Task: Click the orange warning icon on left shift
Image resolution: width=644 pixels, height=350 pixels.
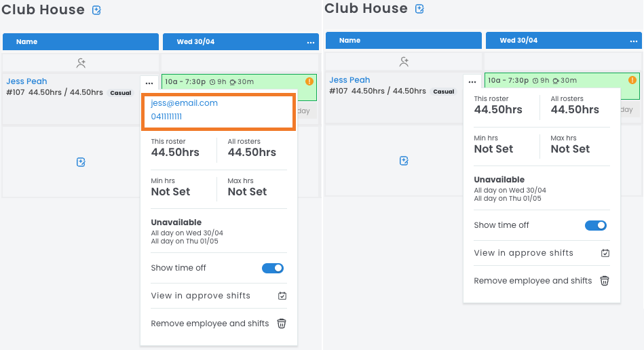Action: pyautogui.click(x=309, y=81)
